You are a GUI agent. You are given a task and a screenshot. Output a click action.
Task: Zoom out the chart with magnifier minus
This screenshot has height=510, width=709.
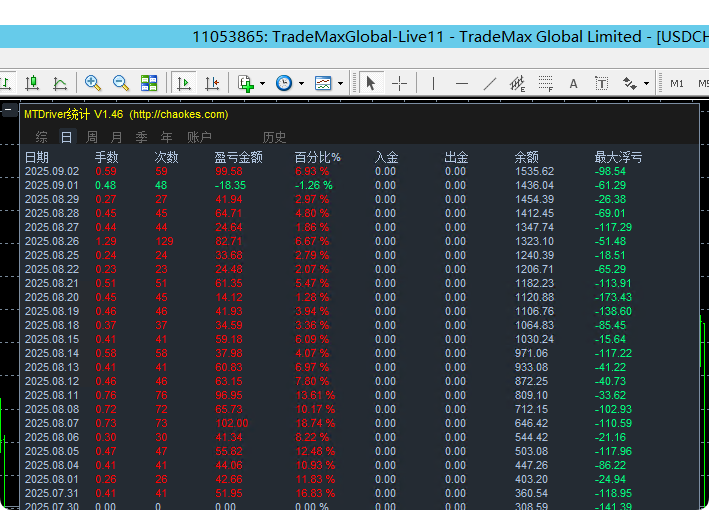tap(121, 83)
